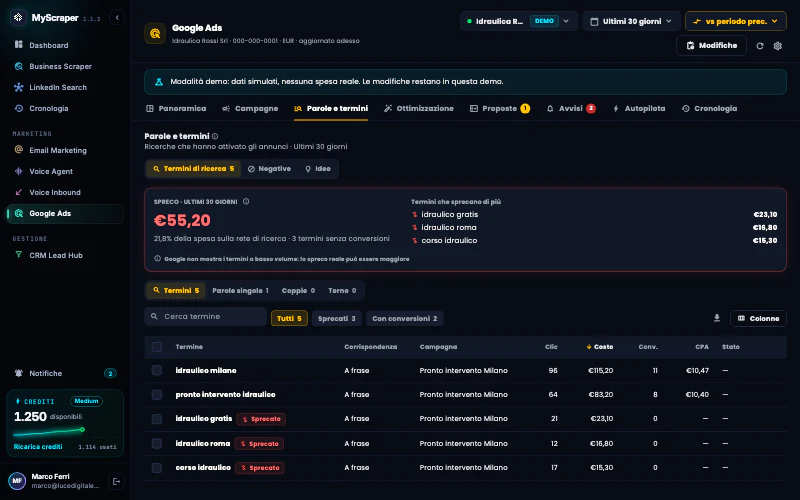This screenshot has height=500, width=800.
Task: Filter by Con conversioni 2
Action: 405,318
